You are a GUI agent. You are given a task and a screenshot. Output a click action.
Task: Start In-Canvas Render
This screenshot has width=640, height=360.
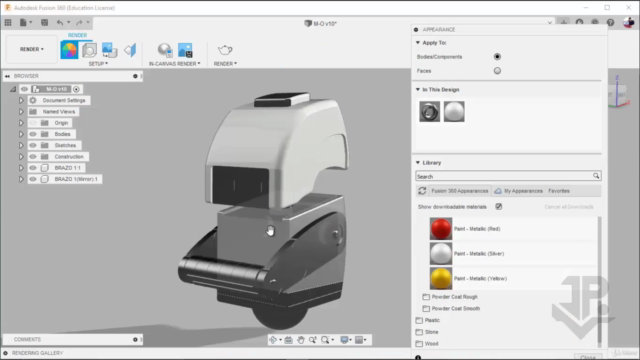pyautogui.click(x=165, y=50)
